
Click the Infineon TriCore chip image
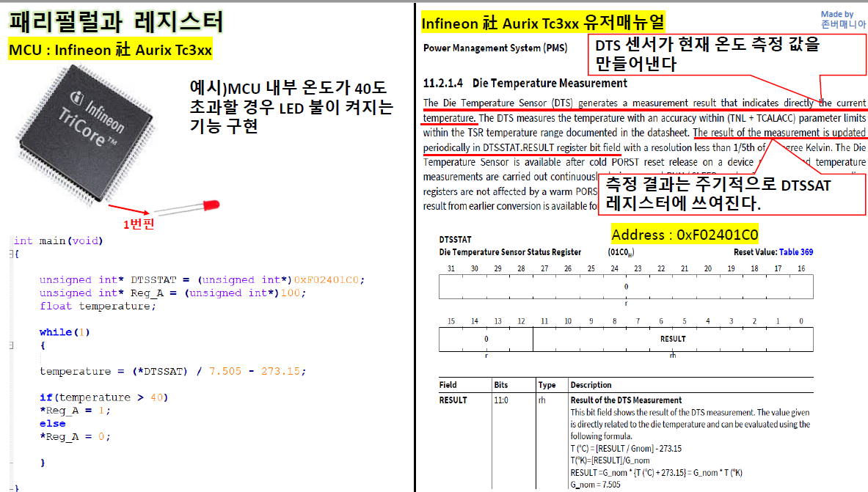point(85,134)
